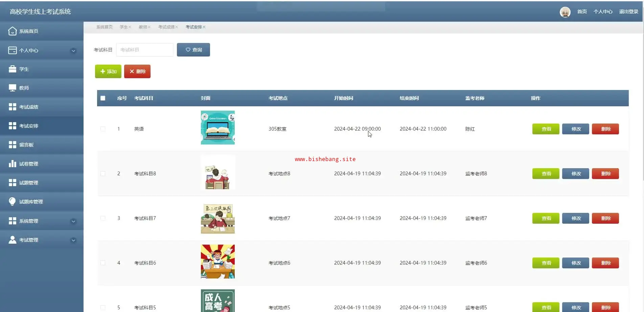Click the red 删除 batch button

pos(137,71)
